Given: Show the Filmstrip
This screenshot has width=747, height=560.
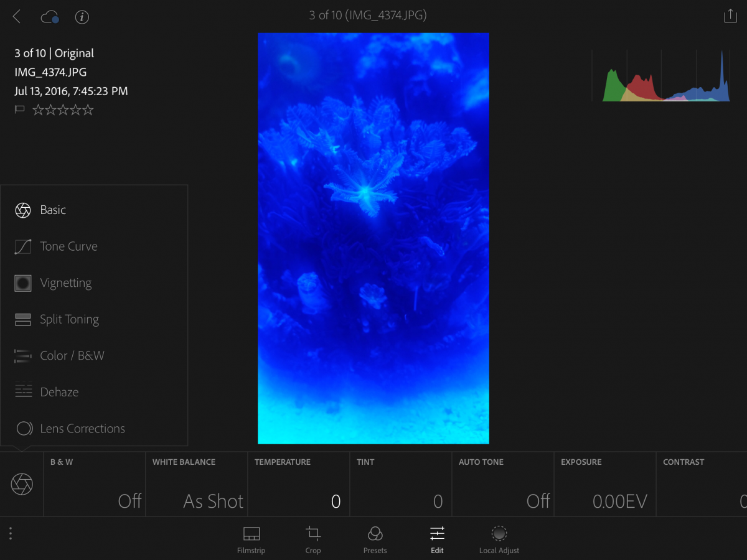Looking at the screenshot, I should [251, 539].
